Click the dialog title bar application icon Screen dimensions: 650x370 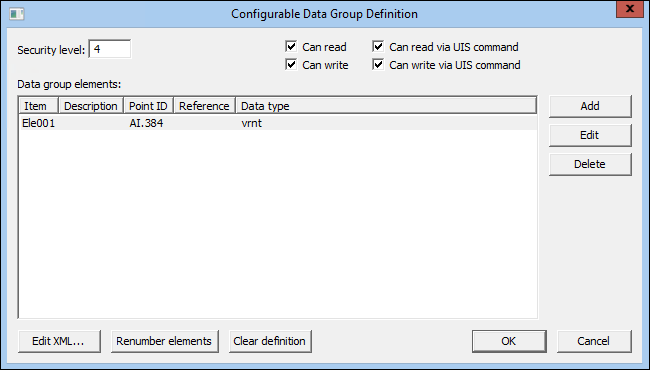17,14
